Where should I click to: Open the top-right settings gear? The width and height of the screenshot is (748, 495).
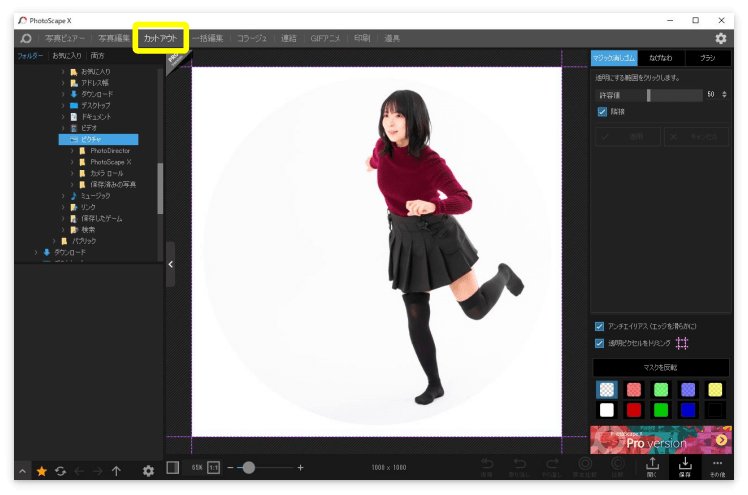pyautogui.click(x=720, y=38)
